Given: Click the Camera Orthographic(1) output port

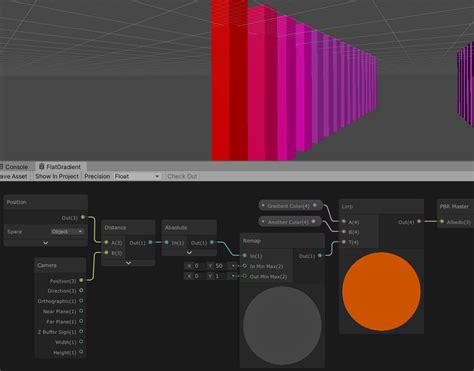Looking at the screenshot, I should tap(81, 301).
